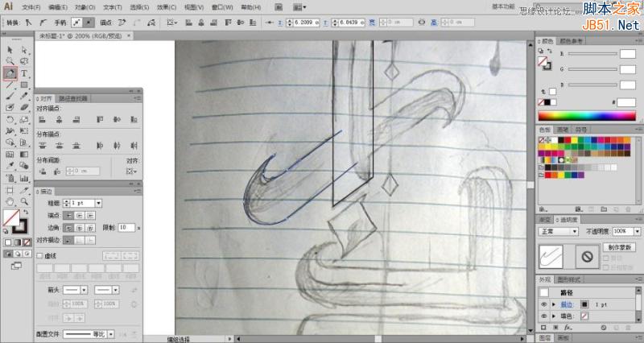Switch to Graphic Styles tab (图形样式)
The height and width of the screenshot is (343, 644).
569,279
